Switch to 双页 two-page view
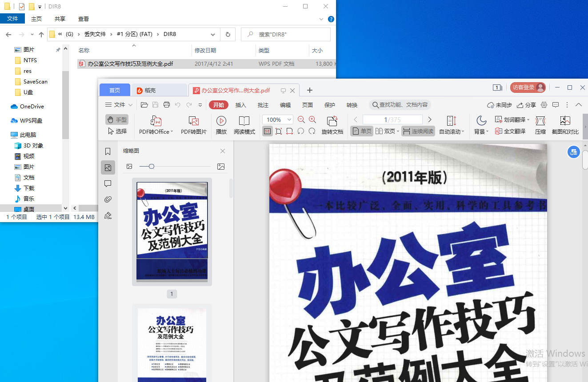 [386, 131]
